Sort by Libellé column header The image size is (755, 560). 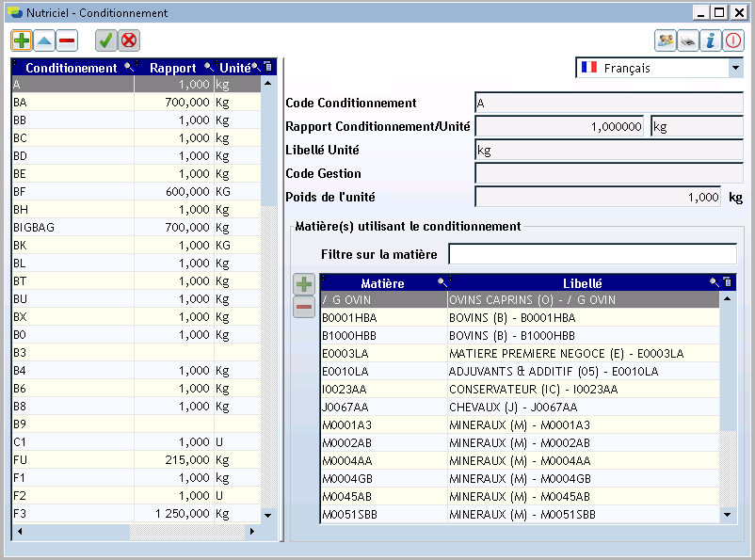click(x=583, y=283)
